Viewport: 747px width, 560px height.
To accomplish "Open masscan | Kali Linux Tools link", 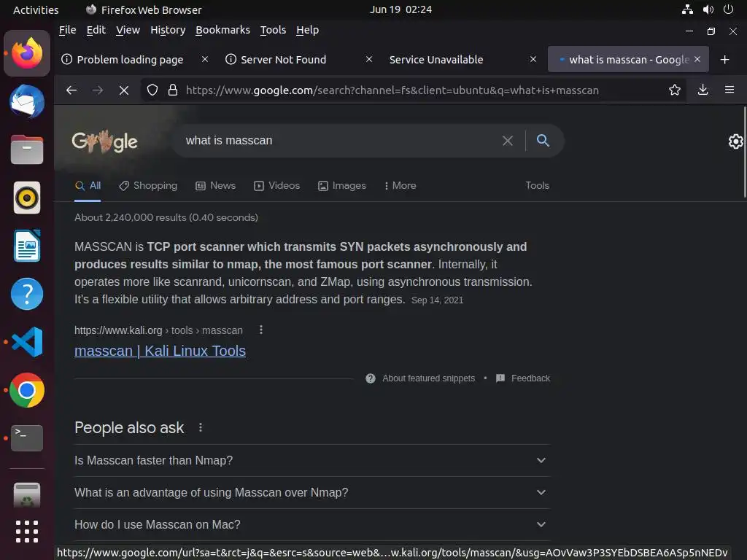I will [160, 351].
